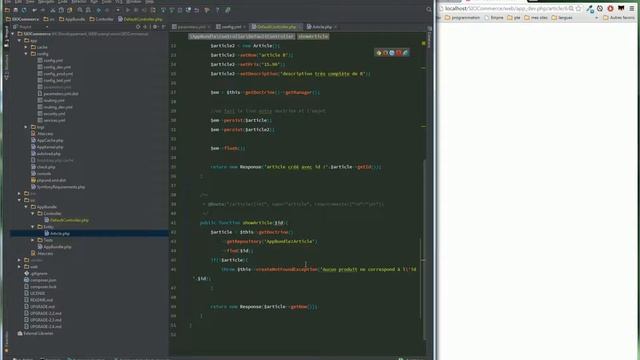Open the run configuration dropdown in toolbar
Viewport: 640px width, 360px height.
pos(118,10)
